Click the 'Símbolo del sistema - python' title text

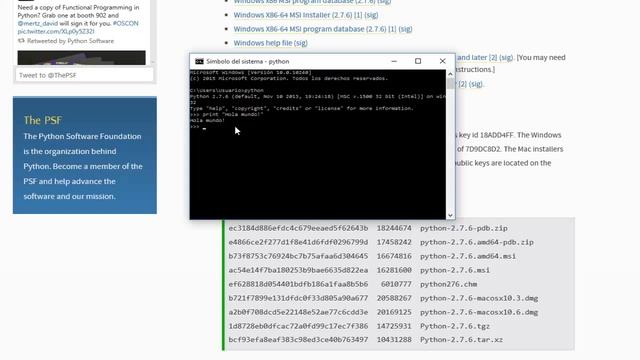[247, 61]
